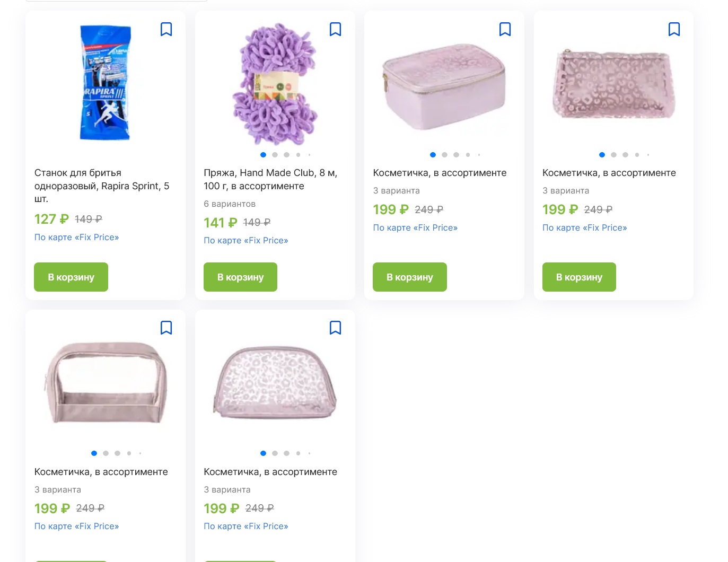Add rectangular pink cosmetic case to cart
The image size is (728, 562).
click(x=409, y=277)
